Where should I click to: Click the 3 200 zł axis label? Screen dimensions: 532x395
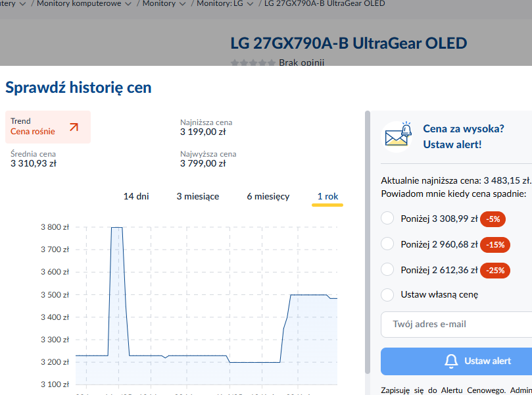point(55,362)
